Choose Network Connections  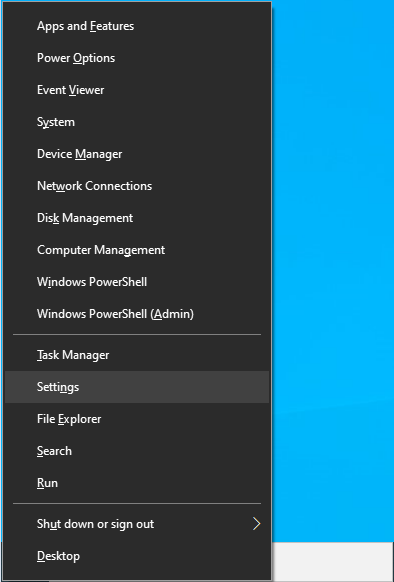tap(137, 186)
